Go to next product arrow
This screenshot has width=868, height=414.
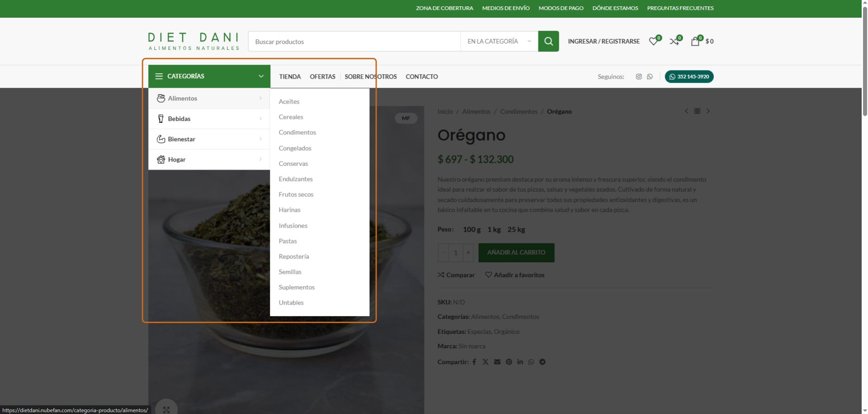[x=708, y=111]
